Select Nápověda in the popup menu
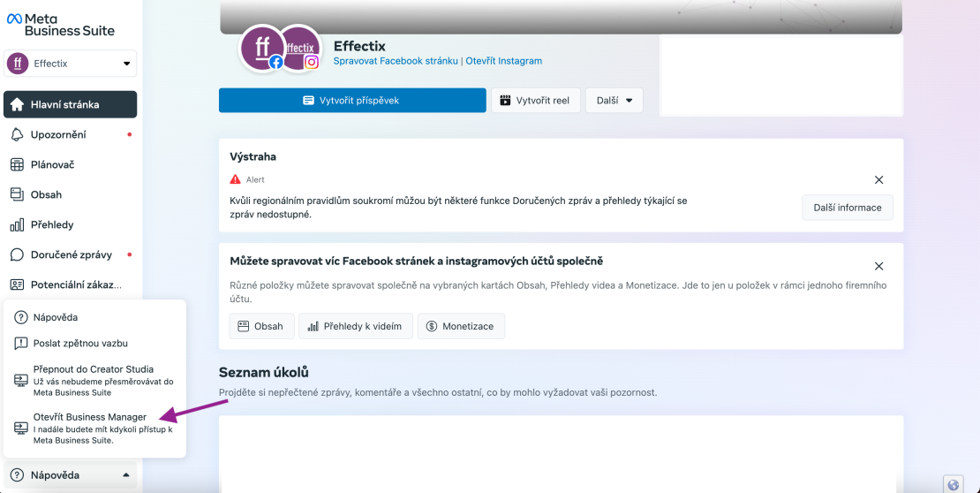The height and width of the screenshot is (493, 980). point(94,317)
